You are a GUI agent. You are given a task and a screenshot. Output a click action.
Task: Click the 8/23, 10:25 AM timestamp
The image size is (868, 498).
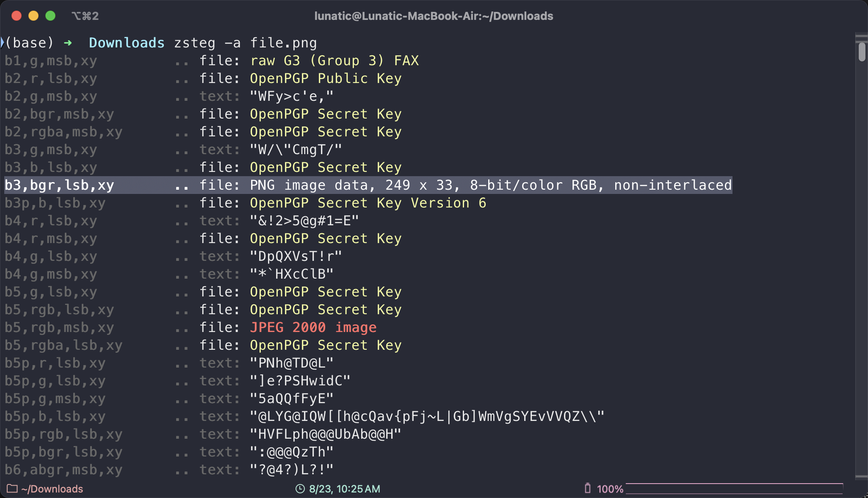tap(344, 489)
